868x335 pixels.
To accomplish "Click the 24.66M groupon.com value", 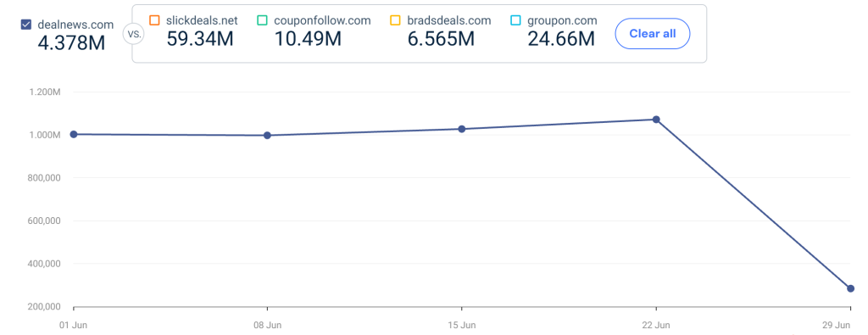I will (x=561, y=39).
